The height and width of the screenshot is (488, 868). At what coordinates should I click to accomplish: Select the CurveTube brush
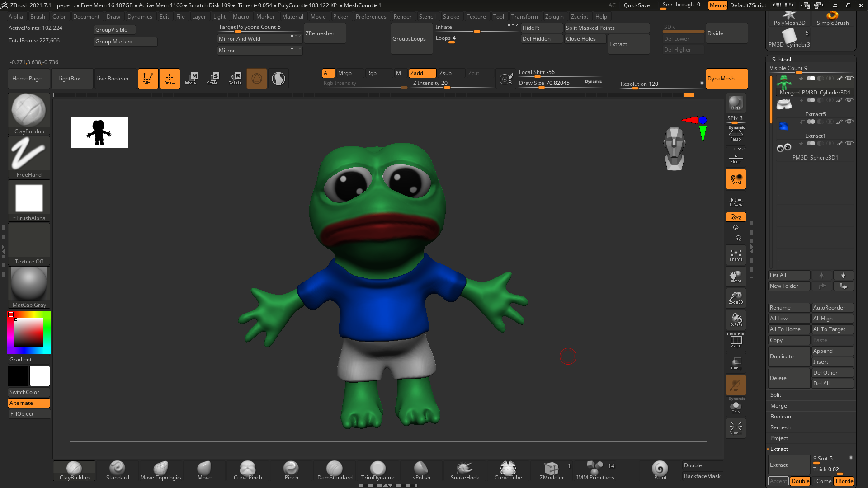[x=508, y=471]
